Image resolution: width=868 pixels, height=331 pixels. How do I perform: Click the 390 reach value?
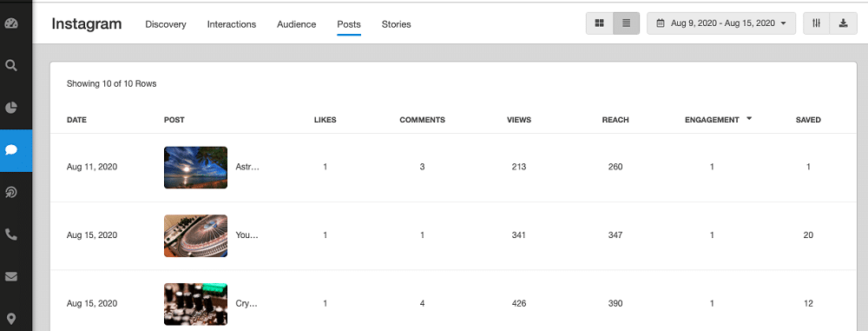pos(615,304)
